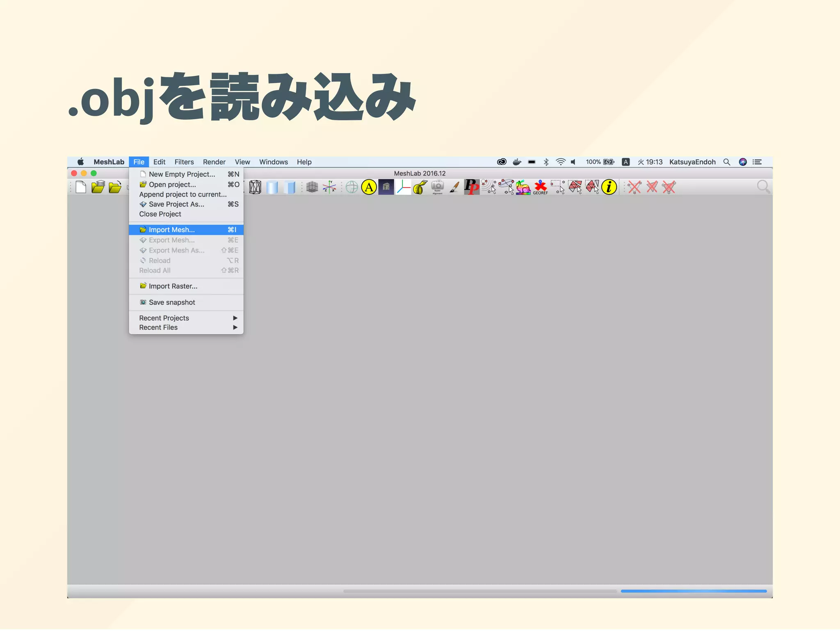This screenshot has height=631, width=840.
Task: Click the delete selected vertices icon
Action: (635, 187)
